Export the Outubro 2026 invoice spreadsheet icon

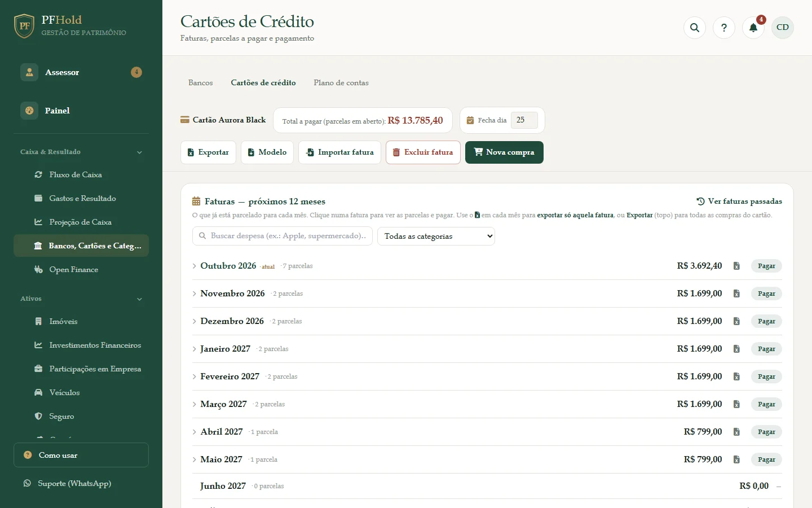click(x=736, y=266)
